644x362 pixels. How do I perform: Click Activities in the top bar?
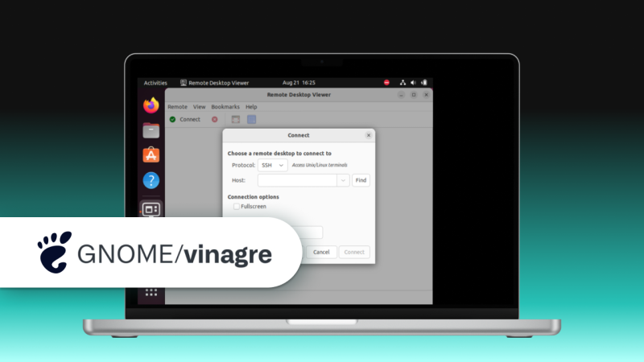(x=155, y=83)
